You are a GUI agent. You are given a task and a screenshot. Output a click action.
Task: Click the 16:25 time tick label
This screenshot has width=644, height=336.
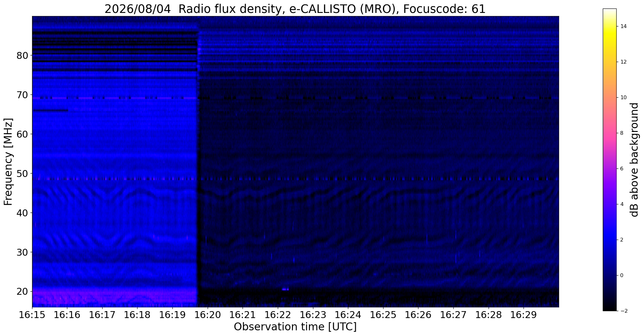pos(383,315)
